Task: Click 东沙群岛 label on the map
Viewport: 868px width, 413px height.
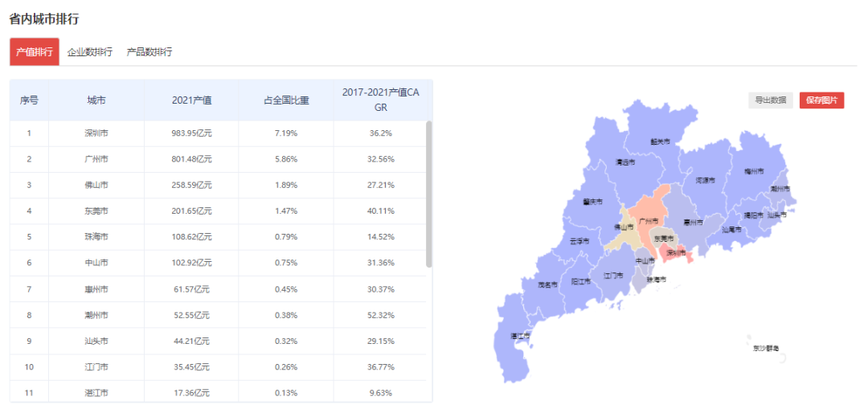Action: pyautogui.click(x=765, y=348)
